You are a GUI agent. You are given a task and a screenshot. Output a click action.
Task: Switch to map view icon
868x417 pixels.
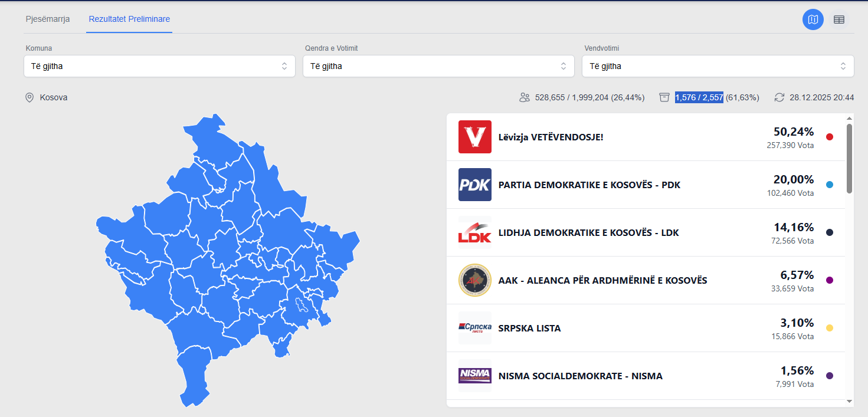(x=813, y=19)
